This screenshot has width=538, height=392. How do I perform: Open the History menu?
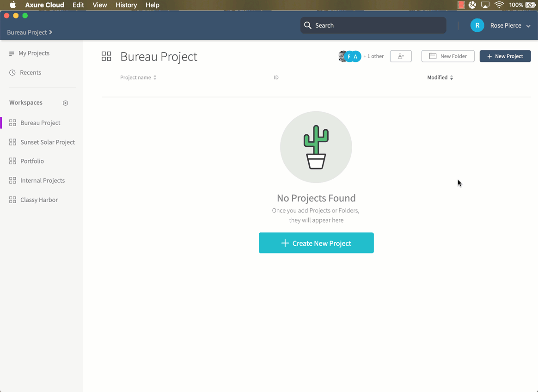click(126, 5)
